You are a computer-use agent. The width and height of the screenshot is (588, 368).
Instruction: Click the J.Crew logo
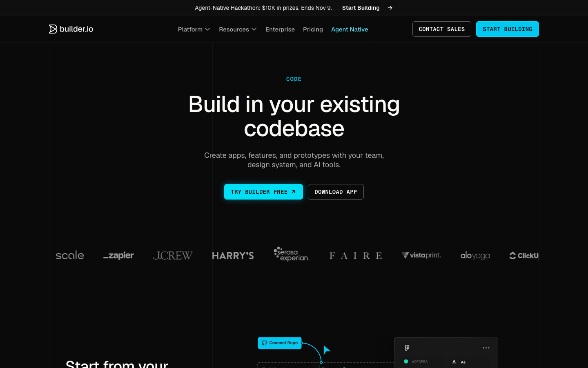(x=173, y=256)
